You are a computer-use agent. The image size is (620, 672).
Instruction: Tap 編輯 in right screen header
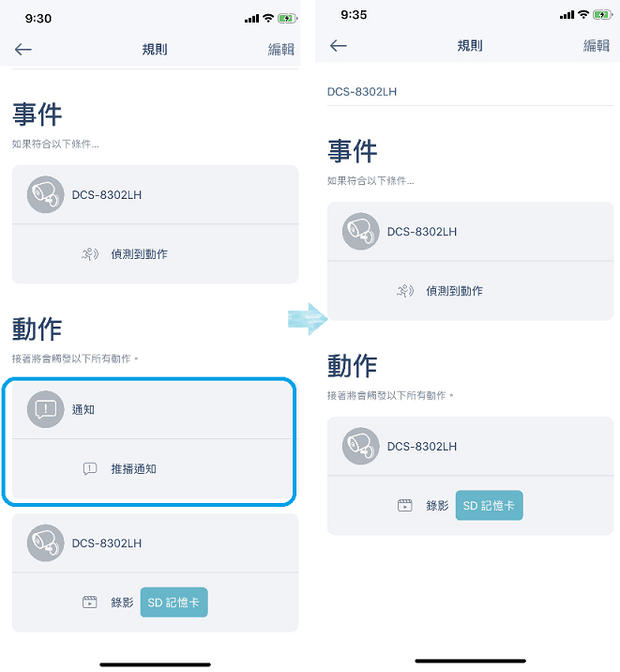pos(596,45)
